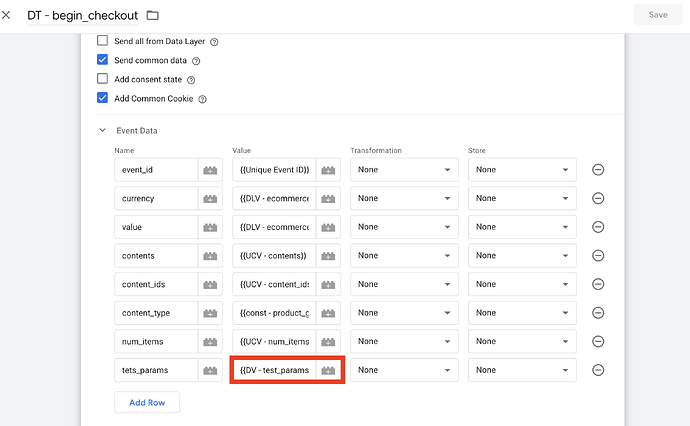
Task: Edit the event_id name field
Action: point(156,170)
